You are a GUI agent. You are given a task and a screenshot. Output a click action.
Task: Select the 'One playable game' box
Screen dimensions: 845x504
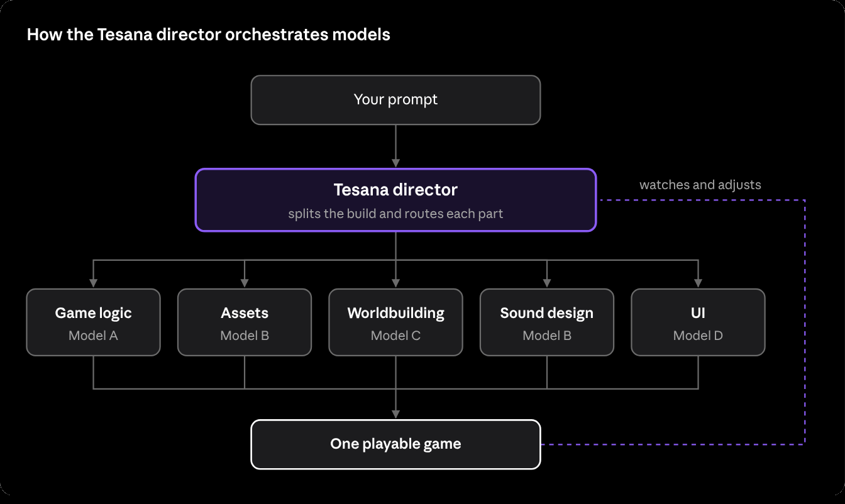coord(395,444)
